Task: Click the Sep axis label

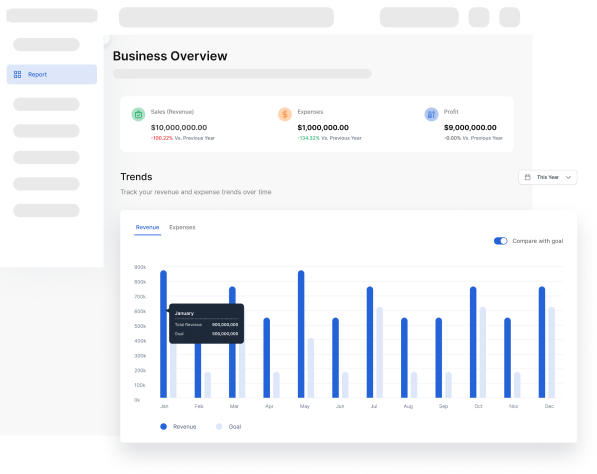Action: (443, 406)
